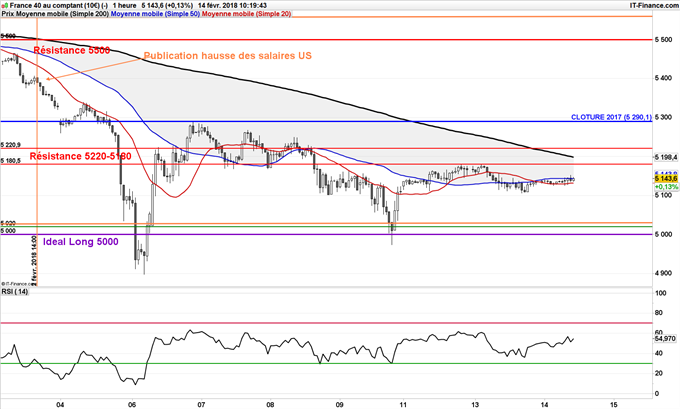Click date 04 on the time axis
Image resolution: width=680 pixels, height=409 pixels.
coord(60,405)
